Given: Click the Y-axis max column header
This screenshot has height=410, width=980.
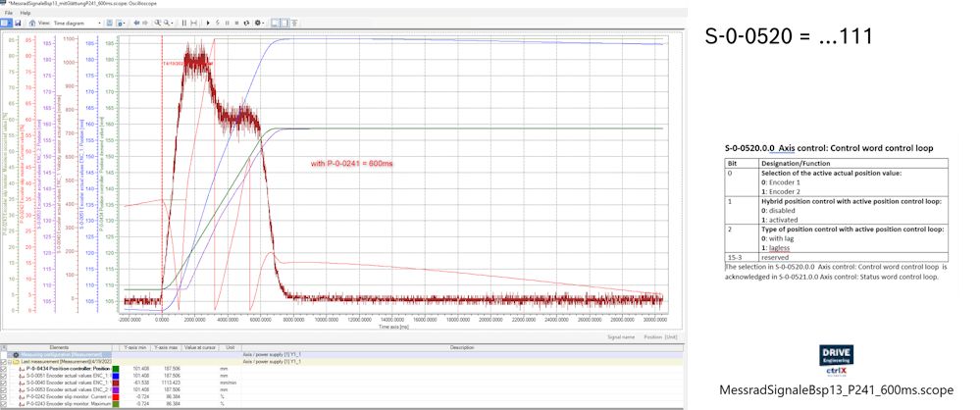Looking at the screenshot, I should [x=166, y=347].
